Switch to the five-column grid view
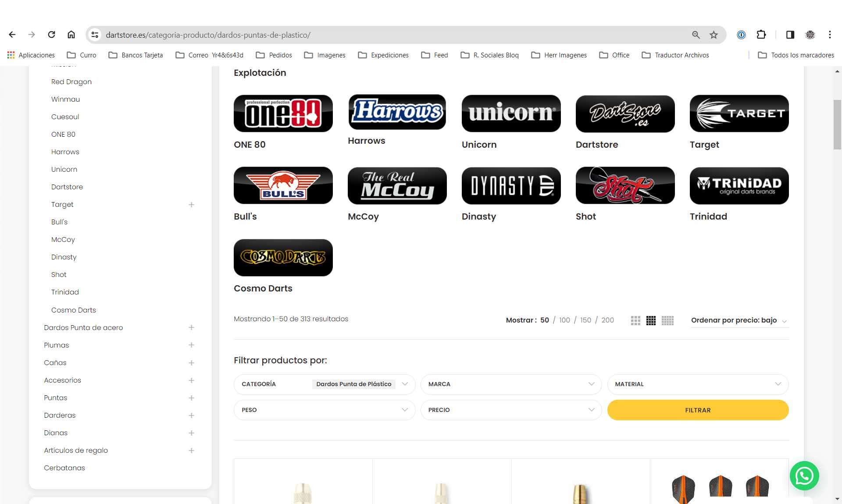The height and width of the screenshot is (504, 842). click(x=667, y=320)
